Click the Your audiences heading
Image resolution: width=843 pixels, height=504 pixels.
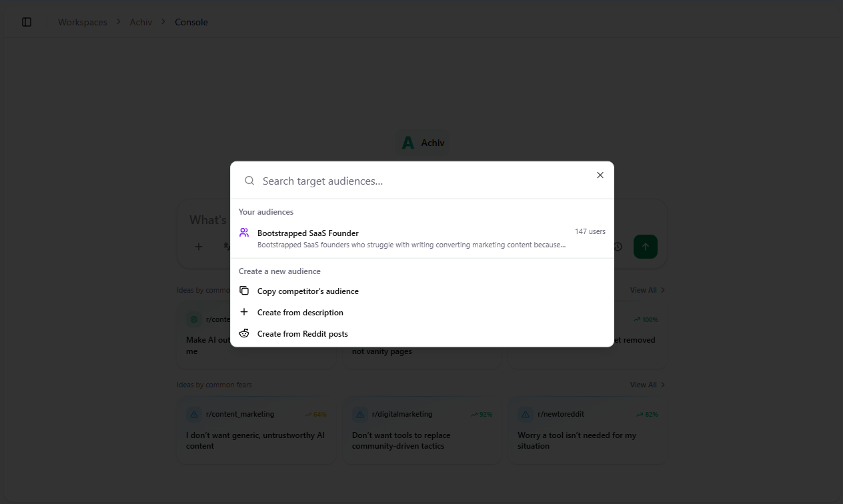[266, 212]
